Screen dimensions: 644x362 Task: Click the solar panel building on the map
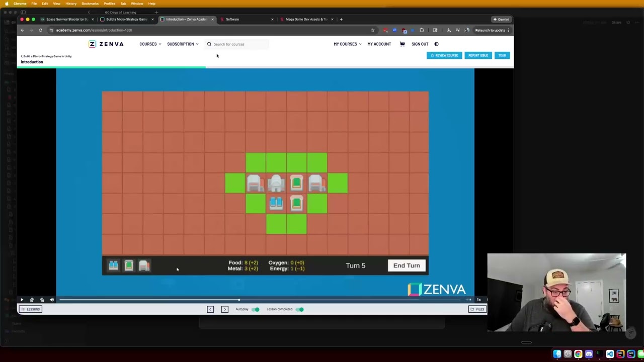[x=276, y=203]
